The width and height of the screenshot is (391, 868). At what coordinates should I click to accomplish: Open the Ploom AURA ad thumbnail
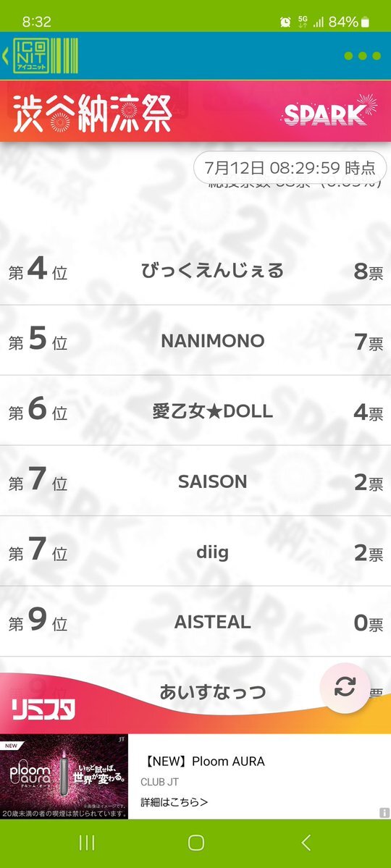[64, 776]
